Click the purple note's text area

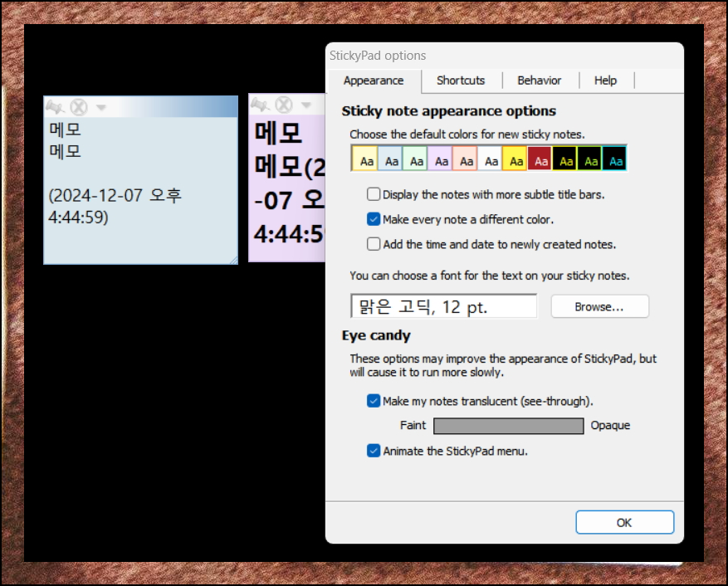tap(287, 188)
